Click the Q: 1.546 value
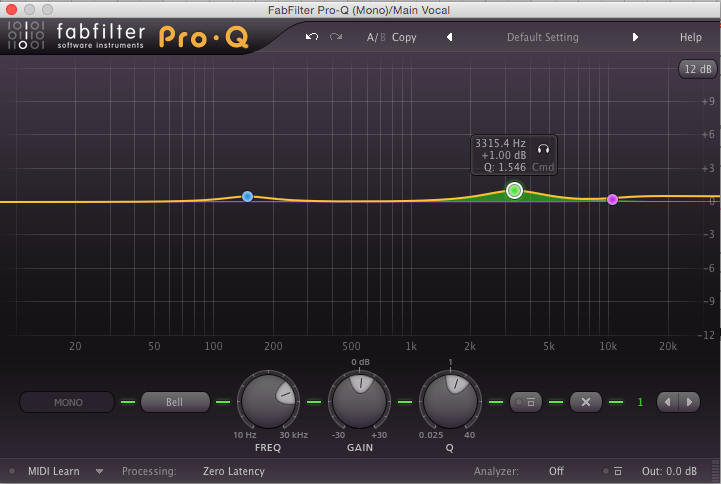Screen dimensions: 721x484 click(505, 167)
